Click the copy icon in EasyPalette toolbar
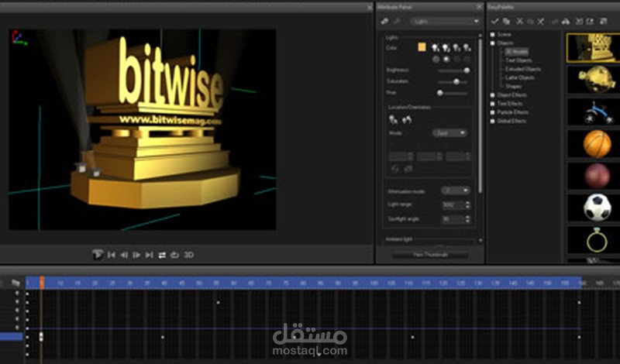620x364 pixels. pyautogui.click(x=506, y=22)
